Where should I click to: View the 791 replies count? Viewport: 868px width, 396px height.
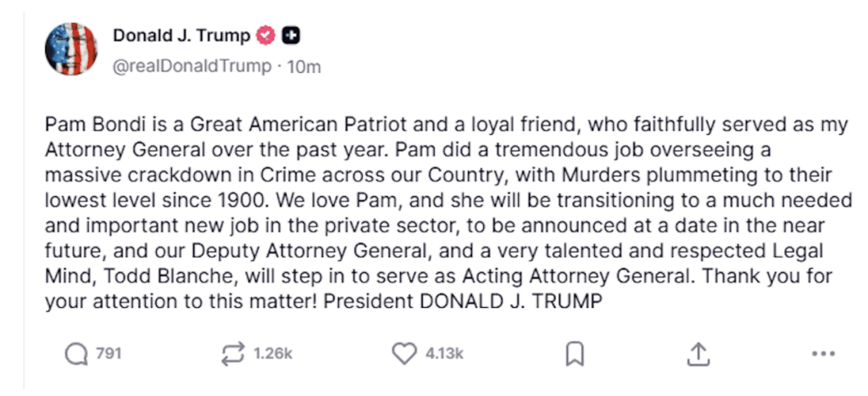coord(108,354)
